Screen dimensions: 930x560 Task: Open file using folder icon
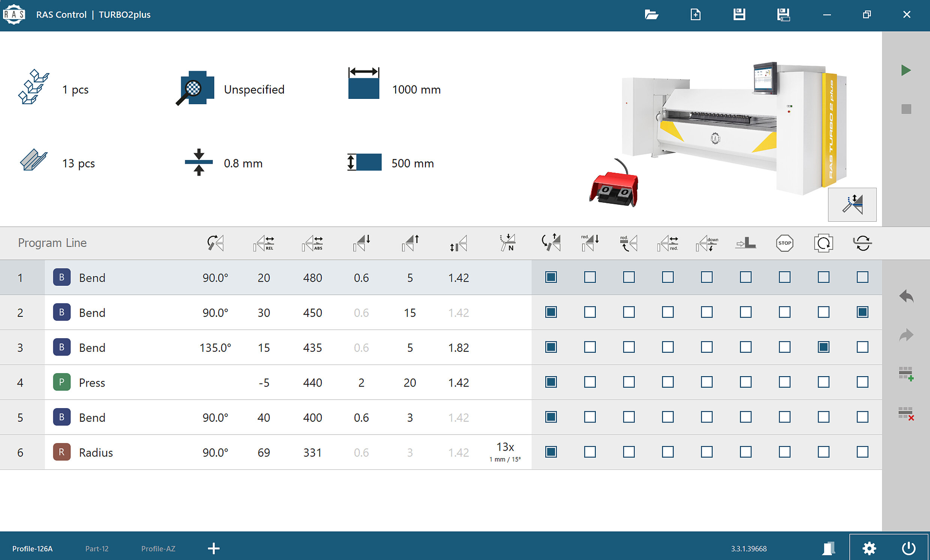(x=651, y=15)
